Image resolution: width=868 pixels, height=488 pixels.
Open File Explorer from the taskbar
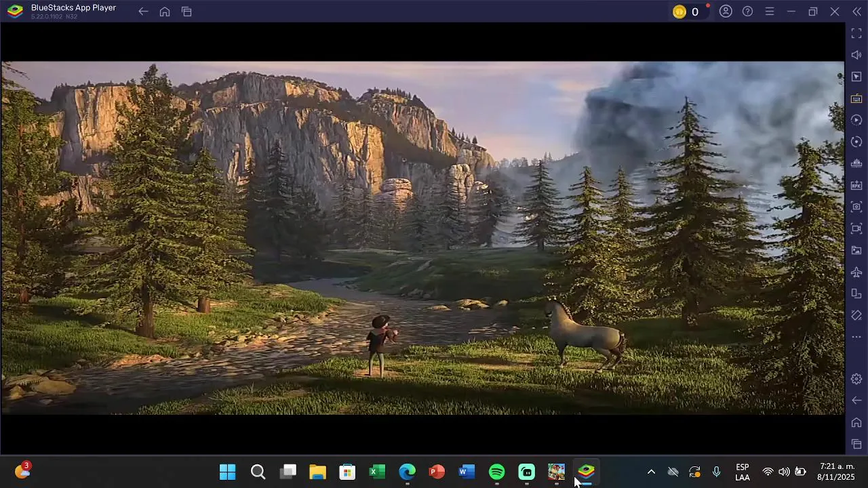point(317,472)
